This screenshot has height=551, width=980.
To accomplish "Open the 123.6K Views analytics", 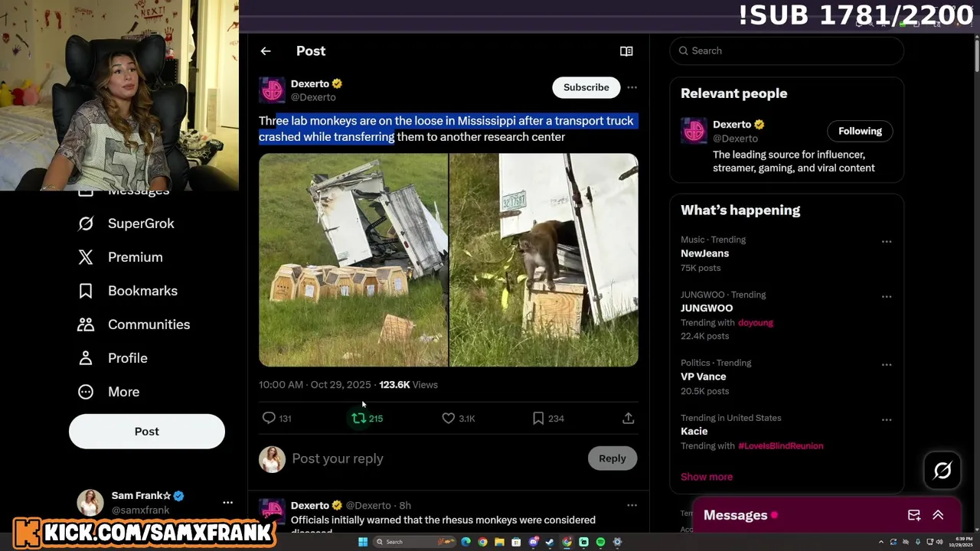I will 408,385.
